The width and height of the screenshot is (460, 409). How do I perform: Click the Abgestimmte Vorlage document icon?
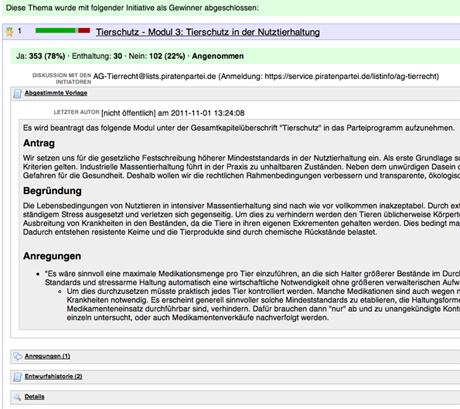[x=17, y=94]
